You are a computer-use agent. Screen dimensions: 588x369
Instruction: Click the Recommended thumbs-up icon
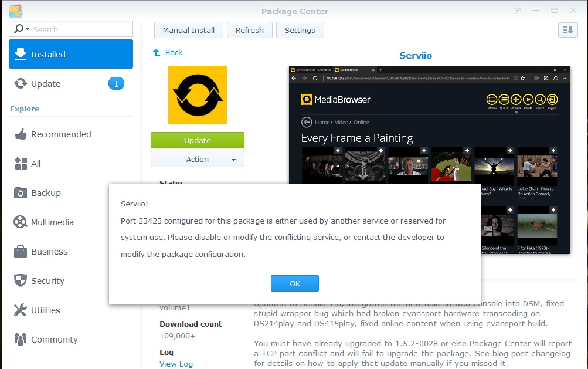[21, 134]
